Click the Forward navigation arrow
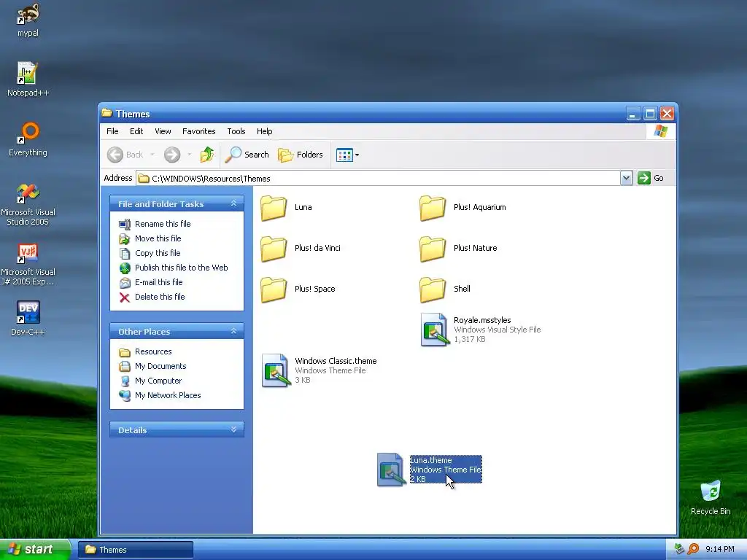 pyautogui.click(x=172, y=155)
